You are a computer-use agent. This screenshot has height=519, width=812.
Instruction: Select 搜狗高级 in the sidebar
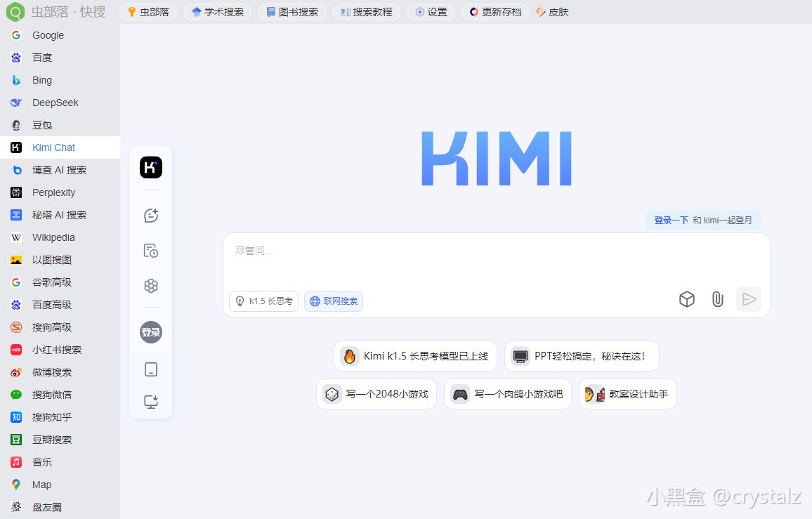click(x=60, y=327)
